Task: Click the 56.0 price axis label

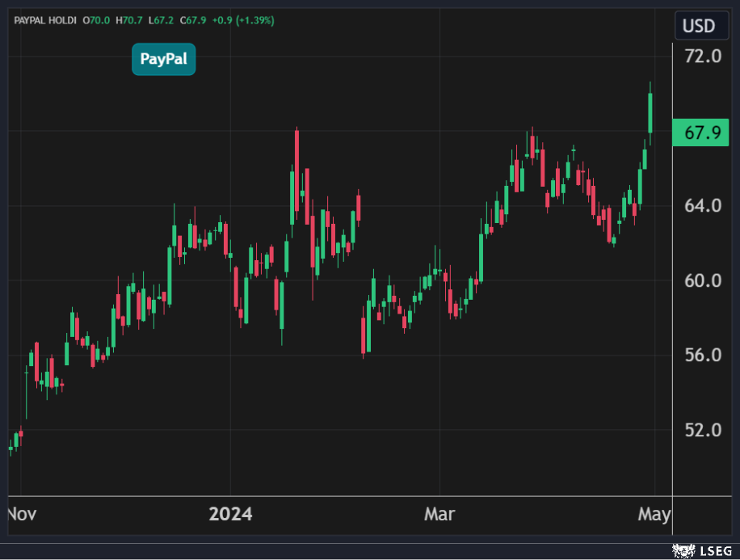Action: pos(702,356)
